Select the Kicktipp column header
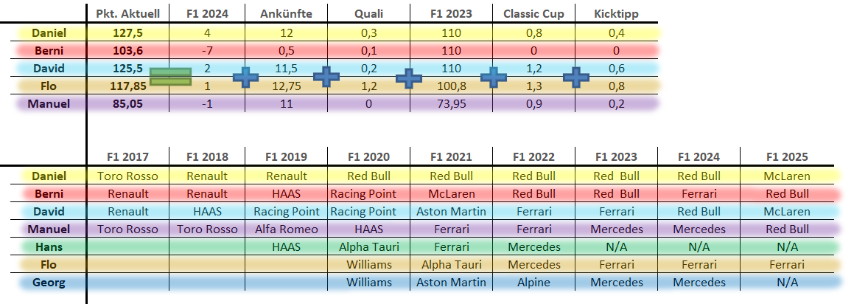This screenshot has height=304, width=868. pos(618,14)
